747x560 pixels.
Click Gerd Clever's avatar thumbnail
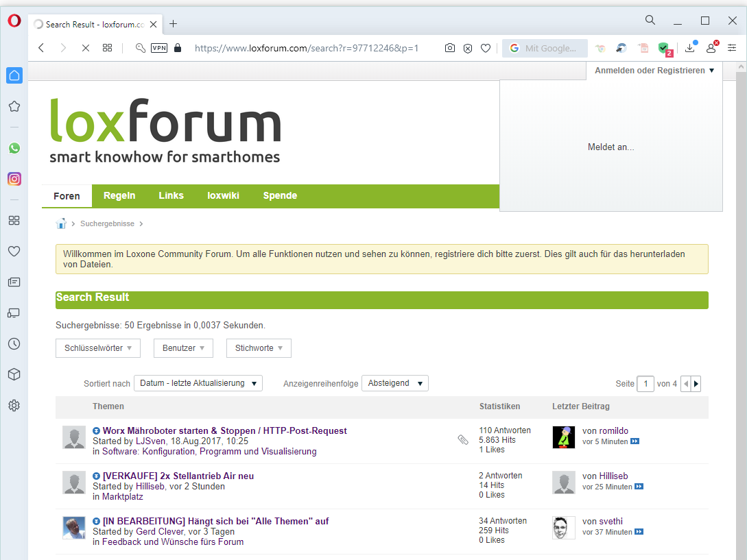(74, 528)
